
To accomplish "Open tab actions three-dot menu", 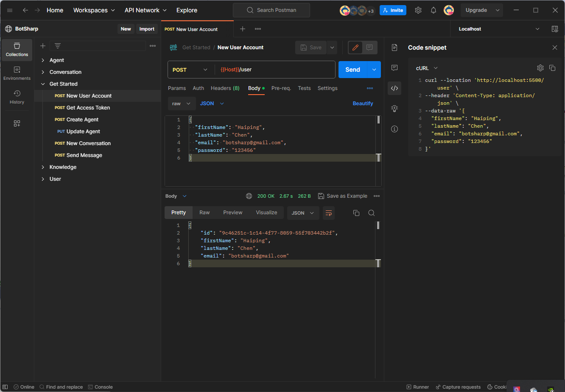I will (258, 29).
